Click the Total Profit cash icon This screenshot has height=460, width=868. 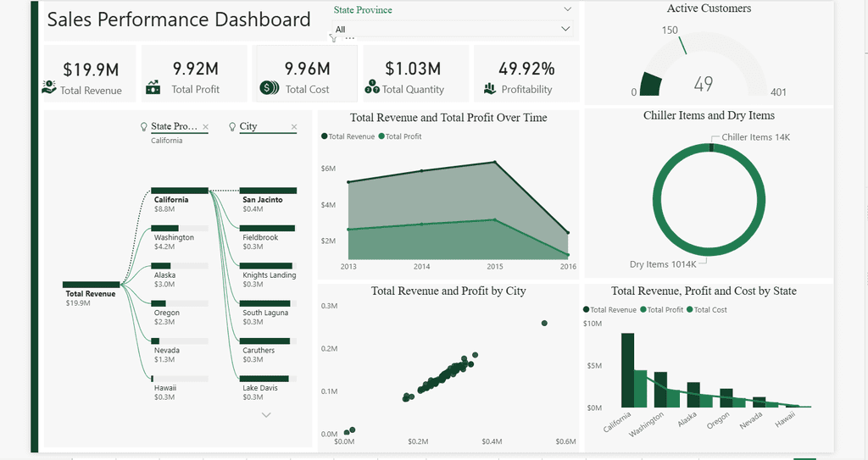click(153, 87)
